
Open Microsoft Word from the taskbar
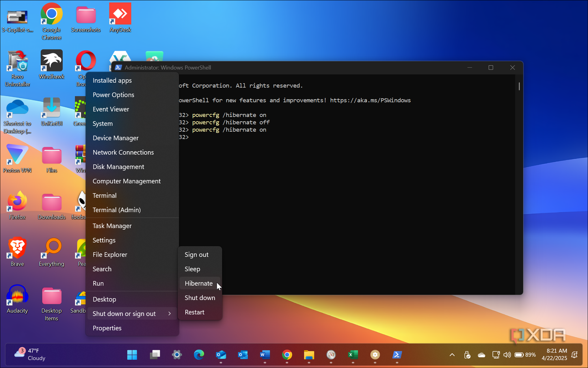pyautogui.click(x=264, y=355)
